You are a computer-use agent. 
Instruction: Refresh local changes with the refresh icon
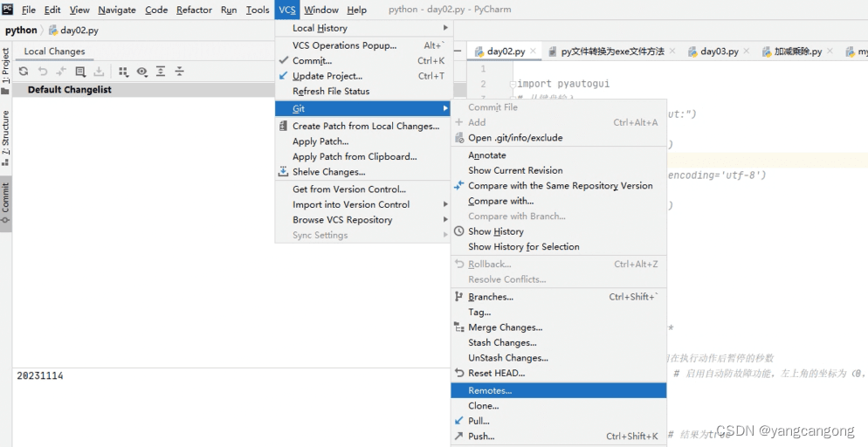[x=24, y=72]
